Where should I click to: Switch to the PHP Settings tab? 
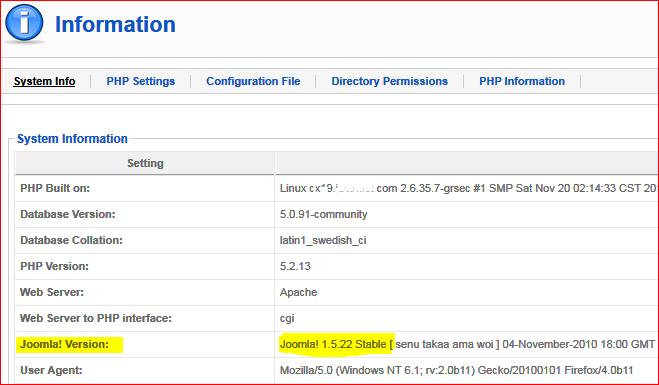tap(140, 81)
